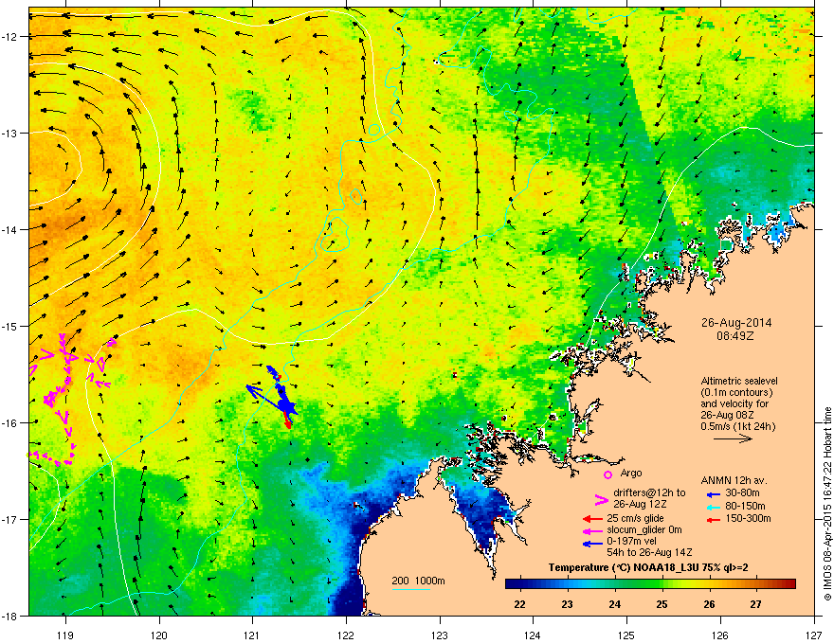Click the longitude axis label 126
Image resolution: width=834 pixels, height=644 pixels.
[x=720, y=635]
